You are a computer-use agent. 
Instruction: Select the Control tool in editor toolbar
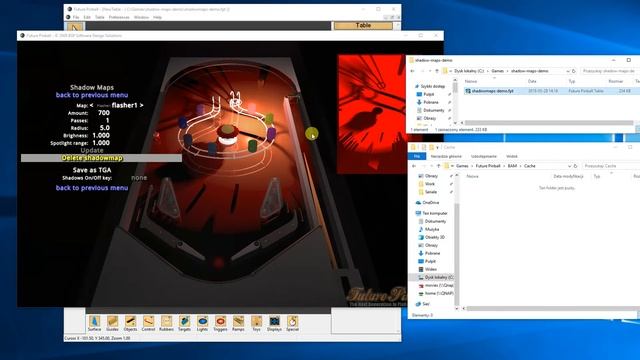[148, 323]
